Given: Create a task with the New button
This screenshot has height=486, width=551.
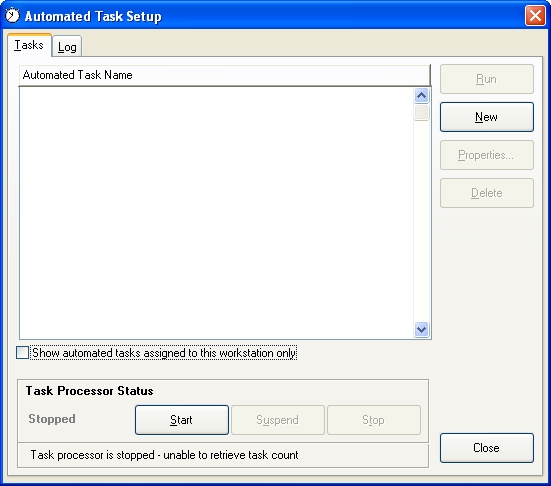Looking at the screenshot, I should click(487, 117).
